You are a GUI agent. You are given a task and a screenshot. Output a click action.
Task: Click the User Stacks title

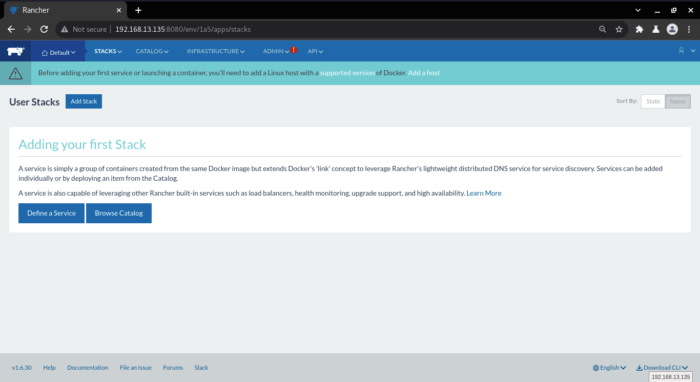coord(34,102)
